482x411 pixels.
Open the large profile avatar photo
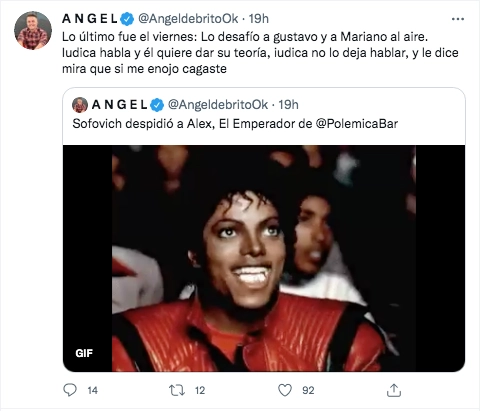33,30
